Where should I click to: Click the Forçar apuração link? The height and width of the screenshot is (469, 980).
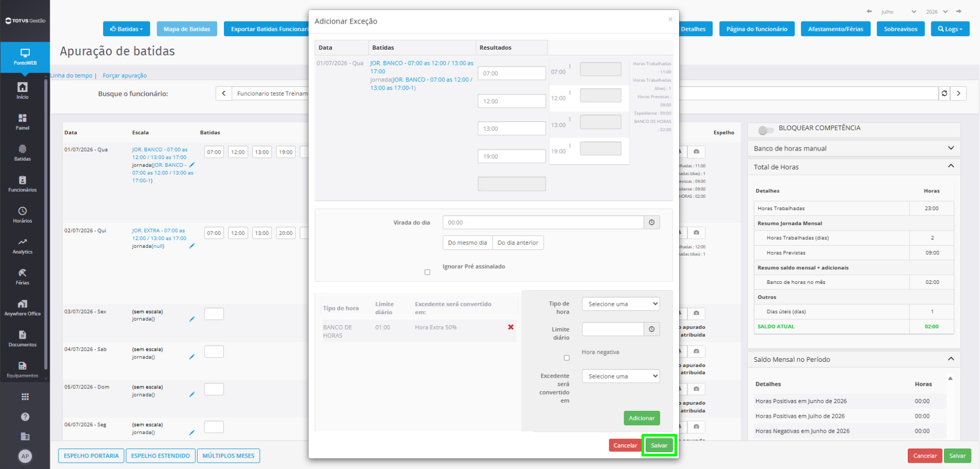pyautogui.click(x=125, y=75)
